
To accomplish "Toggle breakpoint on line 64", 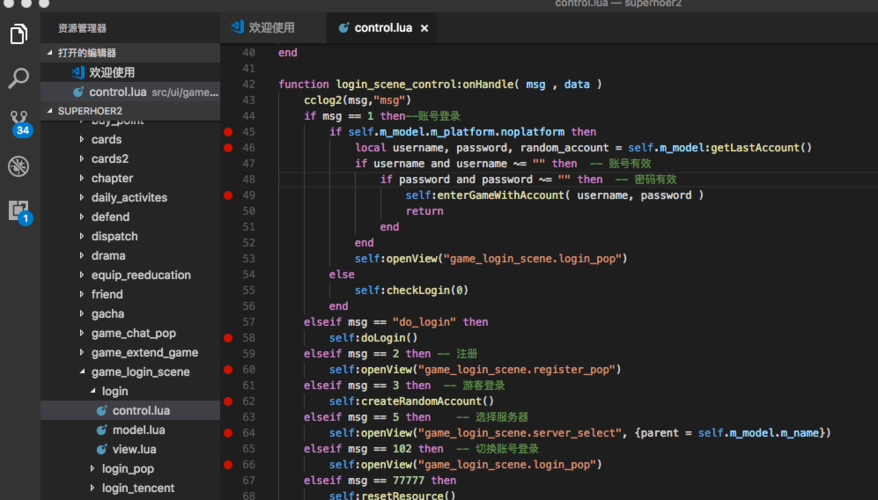I will tap(228, 433).
